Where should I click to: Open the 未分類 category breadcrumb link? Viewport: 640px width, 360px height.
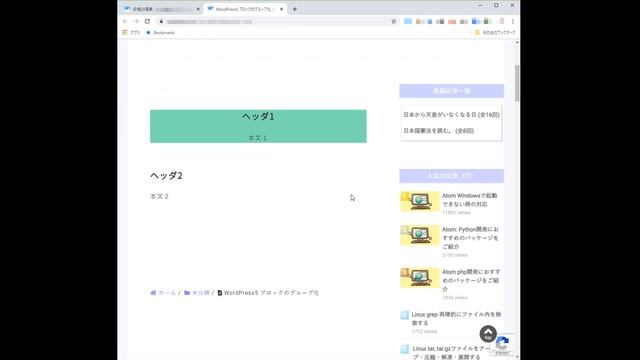click(x=201, y=293)
